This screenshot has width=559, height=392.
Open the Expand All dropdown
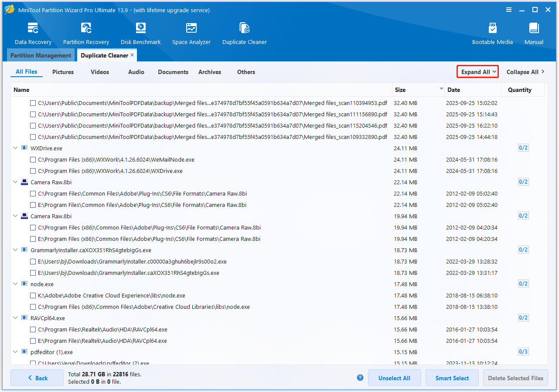(477, 72)
